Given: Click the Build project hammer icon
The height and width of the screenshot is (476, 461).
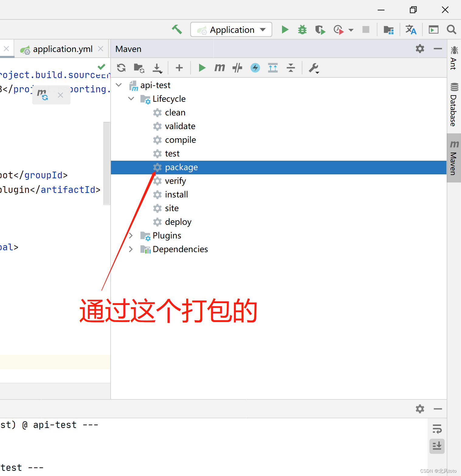Looking at the screenshot, I should coord(177,29).
